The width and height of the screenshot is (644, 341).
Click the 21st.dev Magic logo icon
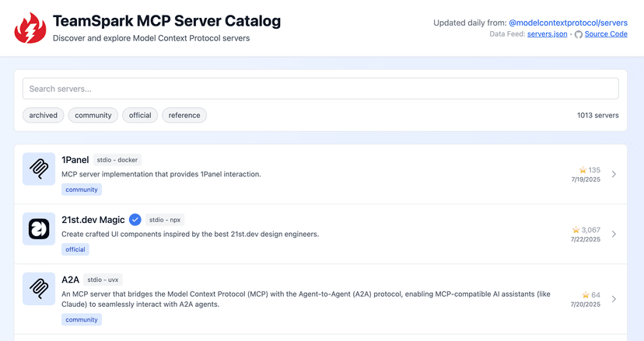tap(39, 228)
